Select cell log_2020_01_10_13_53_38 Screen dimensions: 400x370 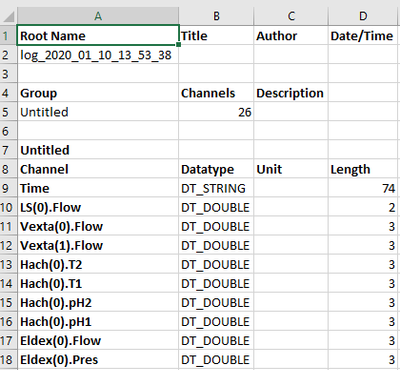(98, 54)
